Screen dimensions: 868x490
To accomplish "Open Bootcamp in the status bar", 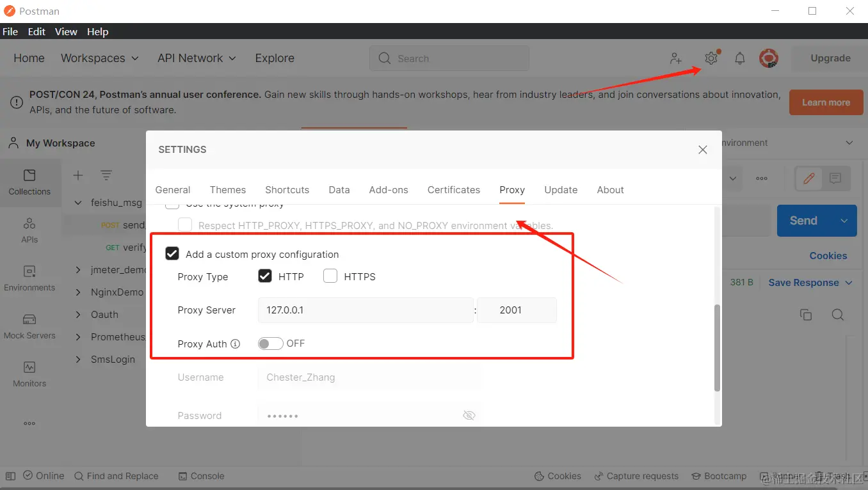I will pyautogui.click(x=719, y=476).
